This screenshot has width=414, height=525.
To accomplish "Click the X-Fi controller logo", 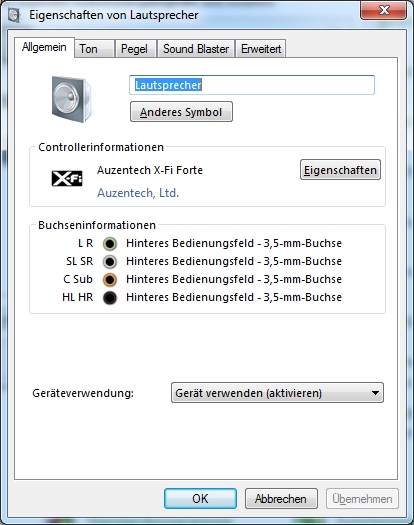I will click(x=67, y=178).
